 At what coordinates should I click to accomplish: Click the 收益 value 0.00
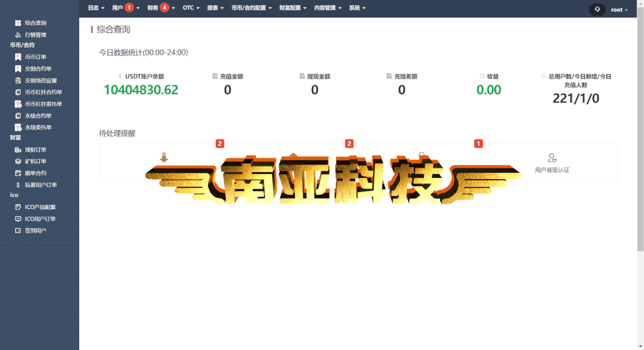[x=488, y=90]
